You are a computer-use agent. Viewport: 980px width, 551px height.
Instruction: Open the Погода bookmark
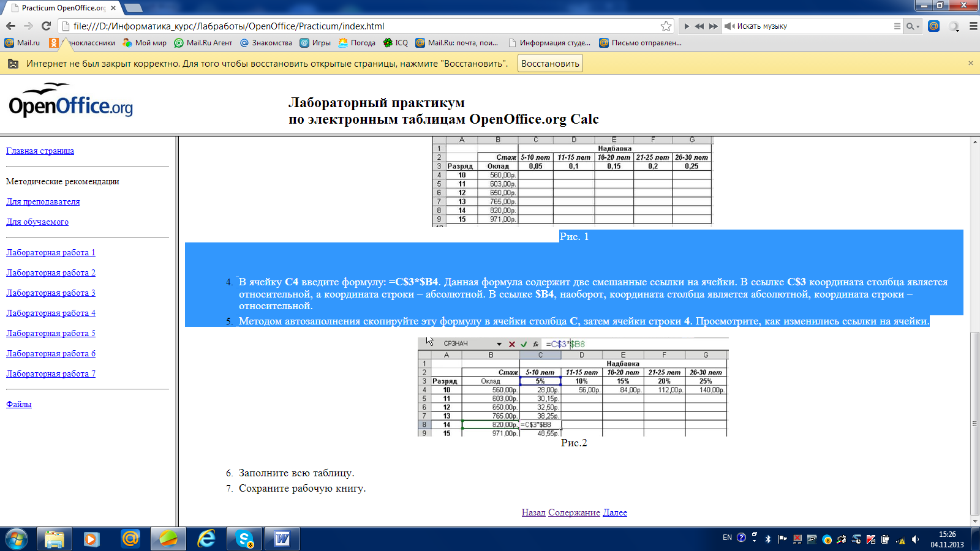(x=356, y=43)
